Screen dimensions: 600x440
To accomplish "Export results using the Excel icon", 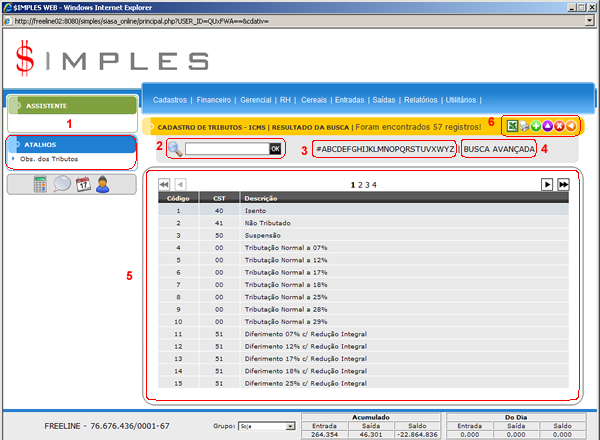I will coord(512,126).
